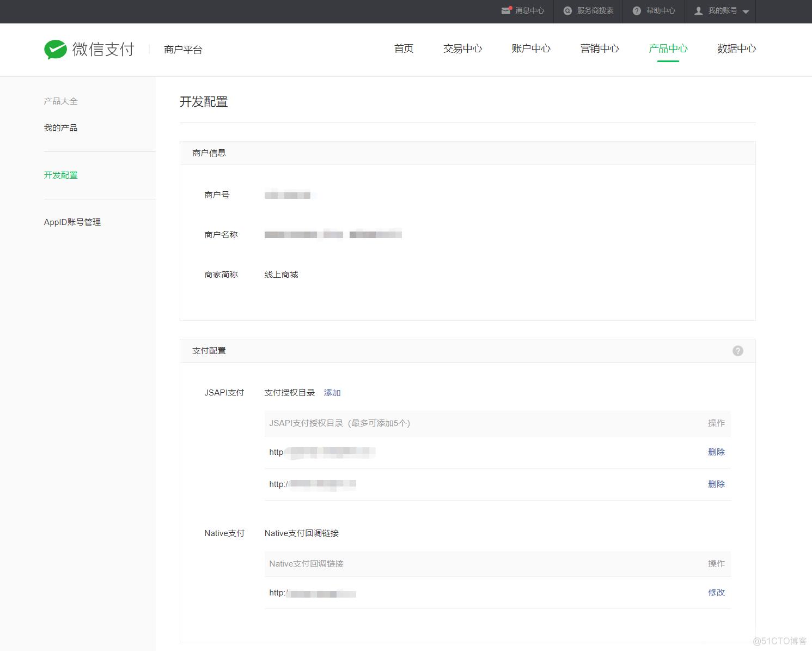Open the 数据中心 tab

coord(736,48)
